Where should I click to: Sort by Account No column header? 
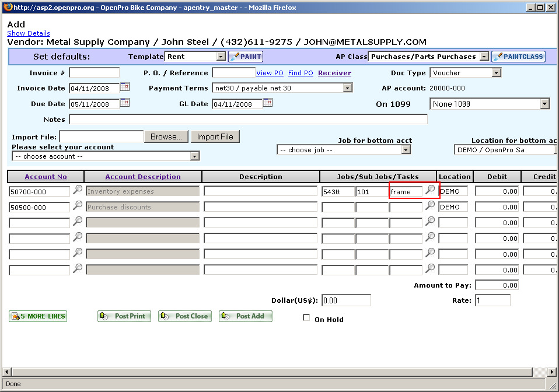click(x=46, y=177)
